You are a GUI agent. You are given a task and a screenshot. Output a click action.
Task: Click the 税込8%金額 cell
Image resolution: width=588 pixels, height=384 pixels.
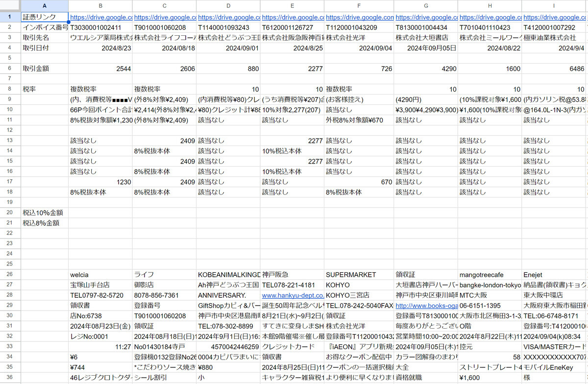coord(45,223)
